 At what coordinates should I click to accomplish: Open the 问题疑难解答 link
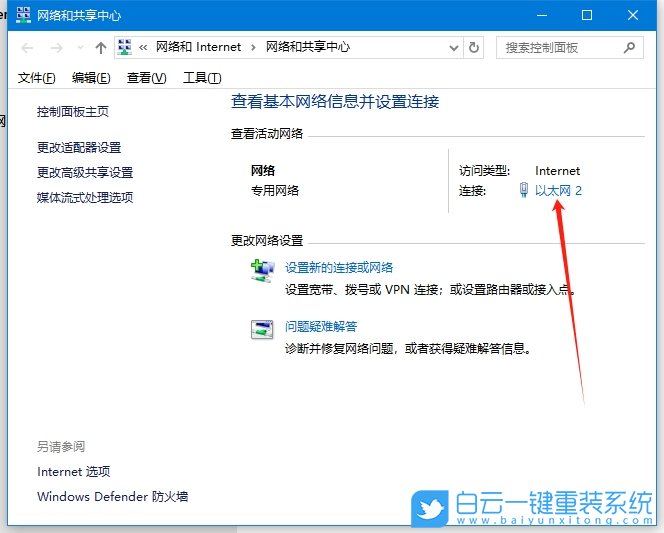click(321, 326)
